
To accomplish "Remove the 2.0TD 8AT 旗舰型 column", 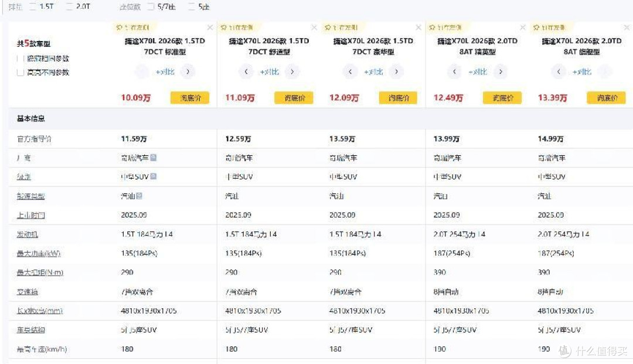I will 627,28.
